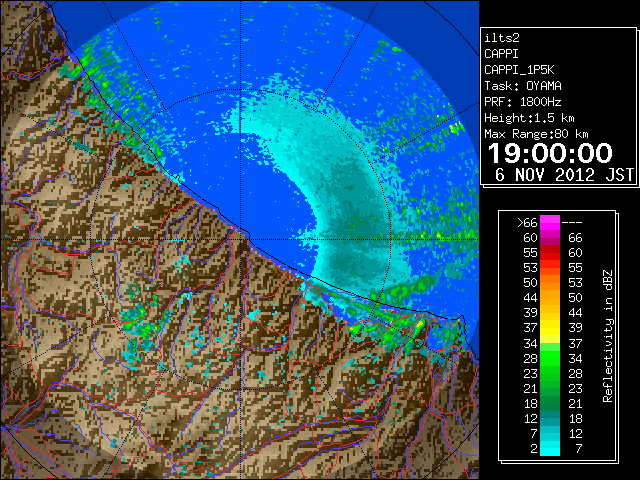Screen dimensions: 640x480
Task: Click the 'CAPPI' product label
Action: click(501, 54)
